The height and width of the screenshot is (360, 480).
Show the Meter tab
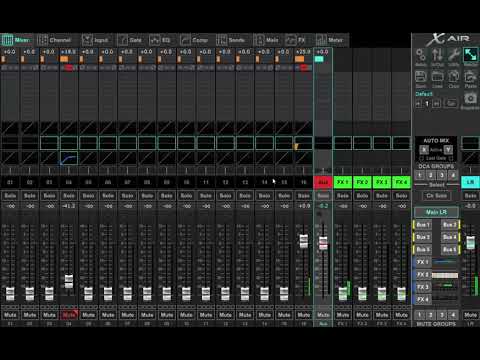(x=330, y=40)
